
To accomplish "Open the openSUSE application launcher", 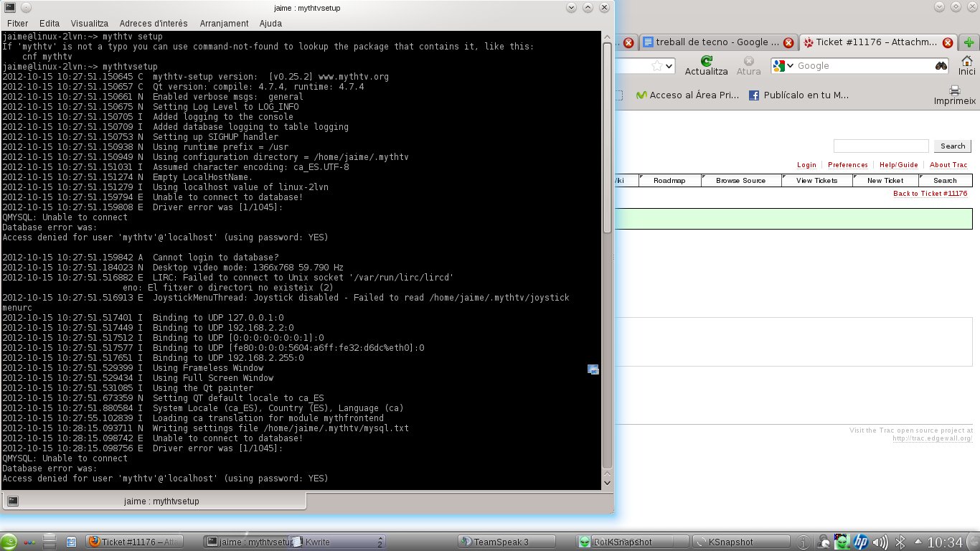I will [9, 542].
